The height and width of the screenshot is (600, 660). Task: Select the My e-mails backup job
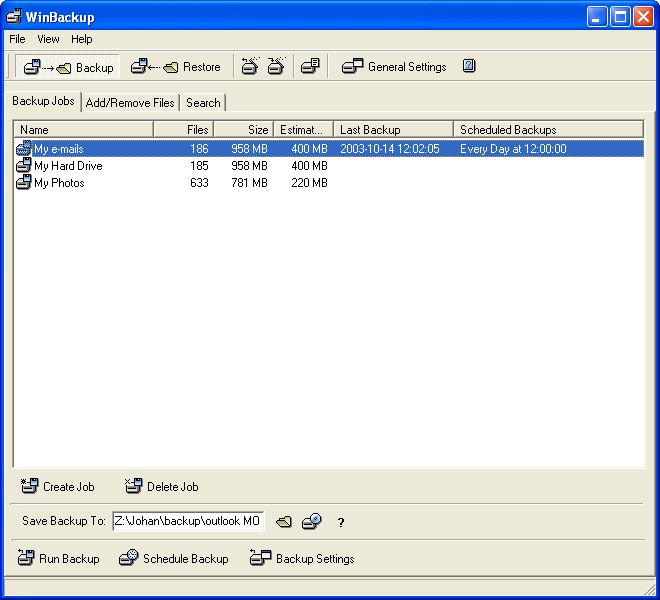click(329, 149)
